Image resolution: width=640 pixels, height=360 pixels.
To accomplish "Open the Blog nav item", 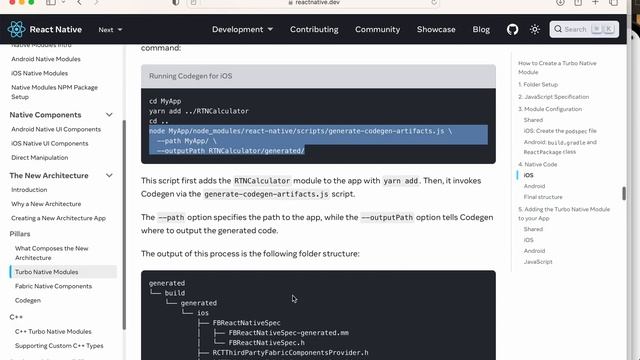I will [481, 29].
